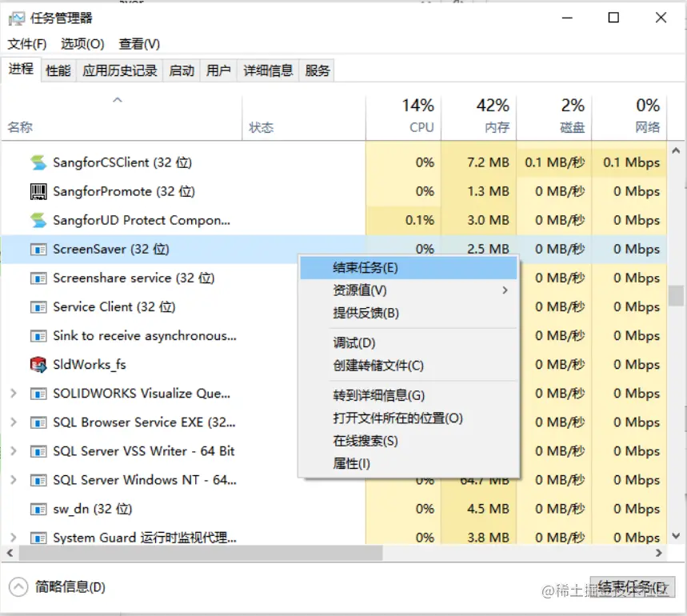Click the sw_dn process icon
This screenshot has width=687, height=616.
pyautogui.click(x=38, y=510)
